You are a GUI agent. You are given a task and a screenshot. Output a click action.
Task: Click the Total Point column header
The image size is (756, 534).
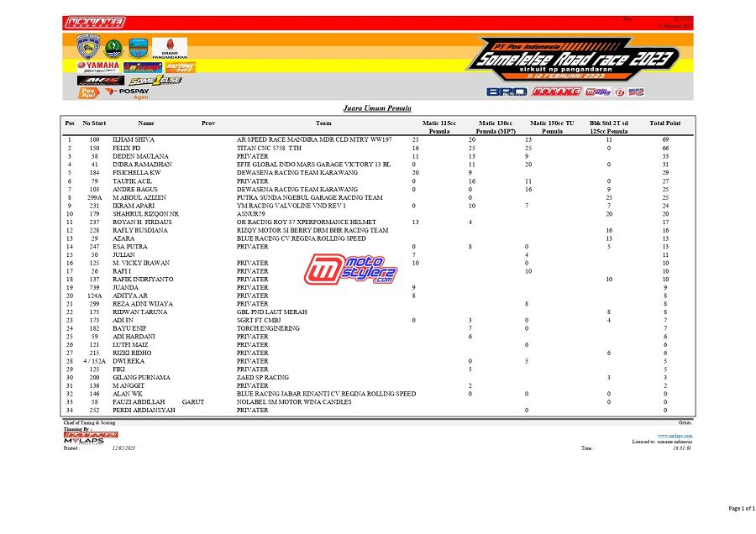tap(664, 123)
